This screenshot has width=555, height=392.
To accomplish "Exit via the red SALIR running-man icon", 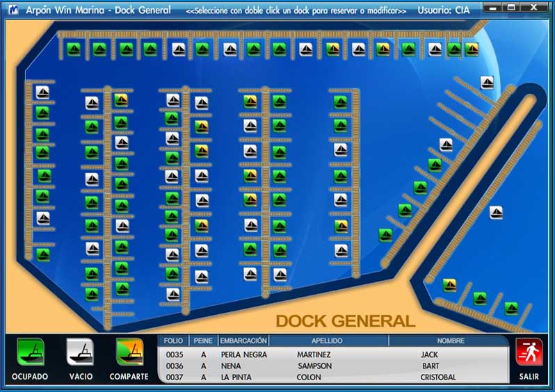I will pos(529,352).
